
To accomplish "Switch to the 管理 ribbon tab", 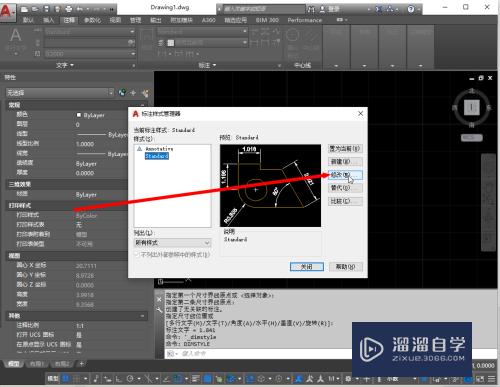I will click(x=135, y=20).
